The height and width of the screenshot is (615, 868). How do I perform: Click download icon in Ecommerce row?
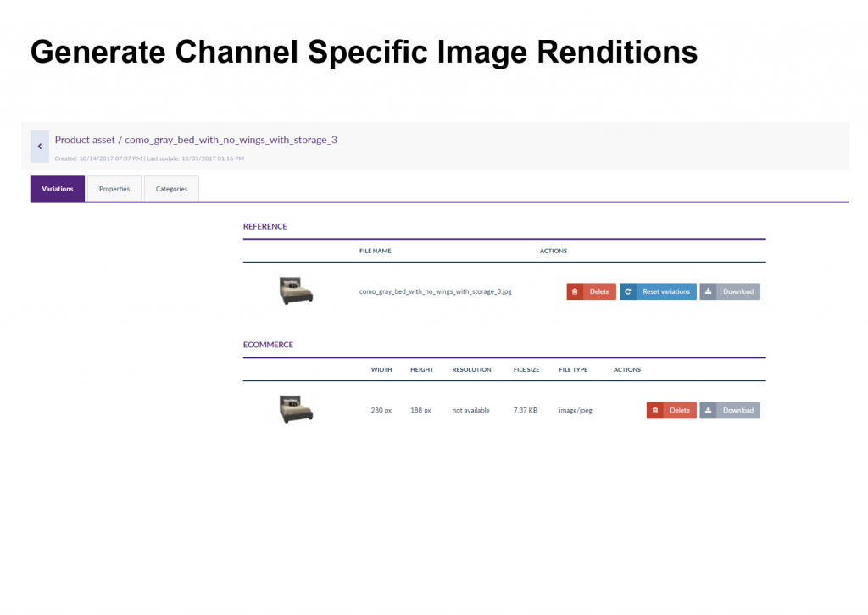pyautogui.click(x=709, y=410)
